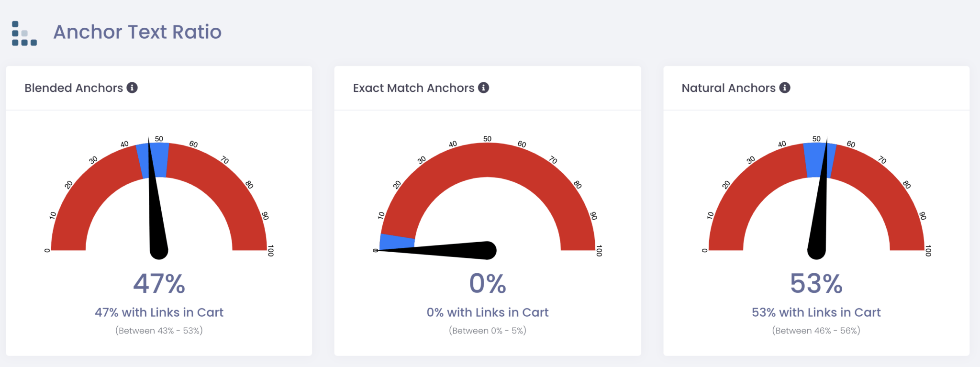Image resolution: width=980 pixels, height=367 pixels.
Task: Click the large 0% value
Action: (x=488, y=283)
